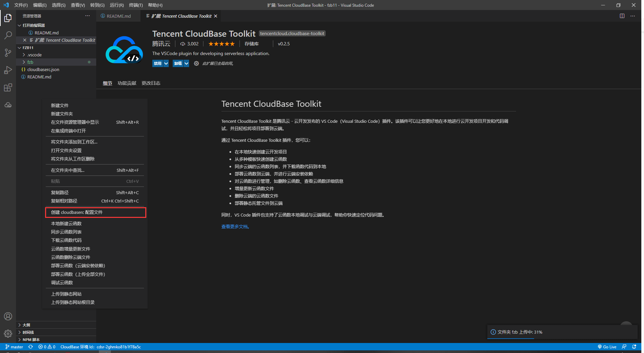644x353 pixels.
Task: Open the 帮助(H) menu
Action: 155,5
